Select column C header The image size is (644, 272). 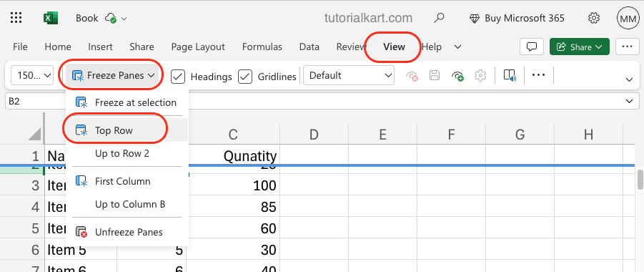233,134
